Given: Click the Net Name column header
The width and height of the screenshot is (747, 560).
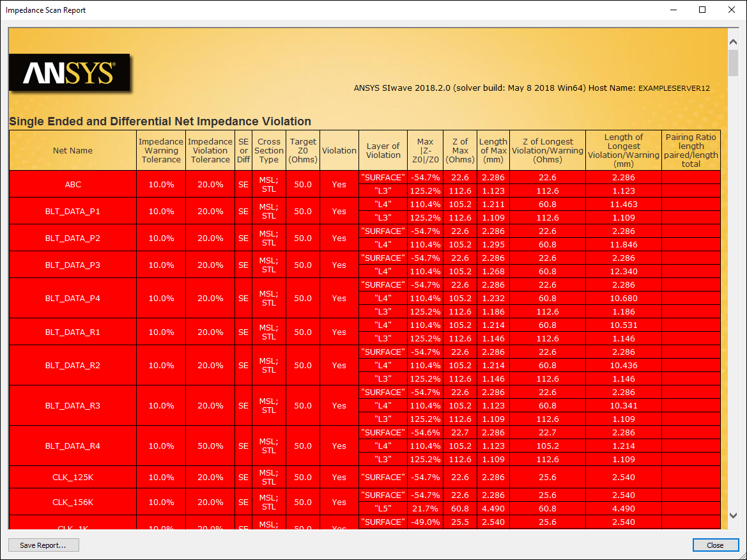Looking at the screenshot, I should pos(72,150).
